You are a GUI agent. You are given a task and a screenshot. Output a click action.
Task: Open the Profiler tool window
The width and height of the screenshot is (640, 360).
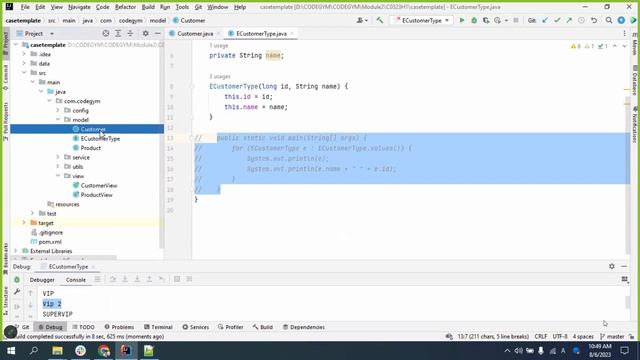tap(231, 327)
